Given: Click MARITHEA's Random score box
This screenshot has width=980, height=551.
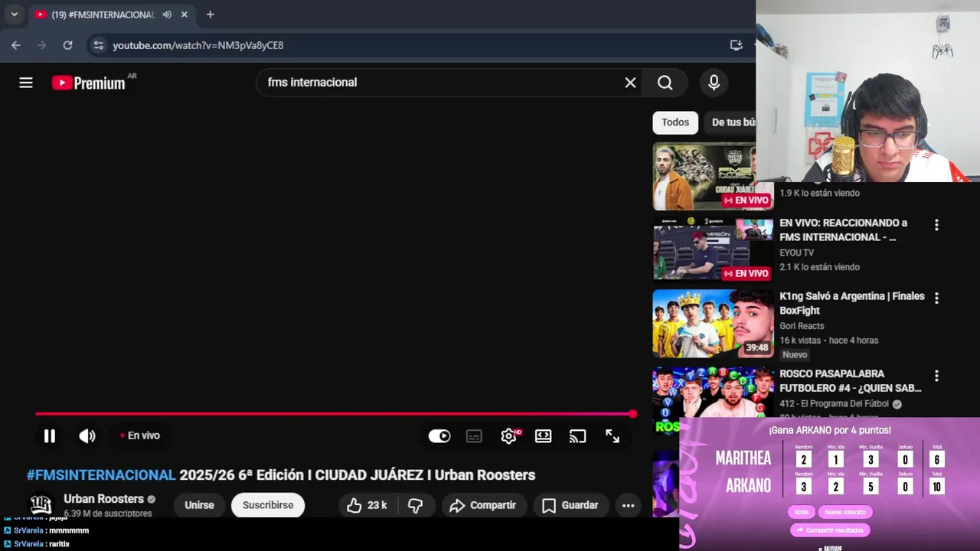Looking at the screenshot, I should coord(803,459).
